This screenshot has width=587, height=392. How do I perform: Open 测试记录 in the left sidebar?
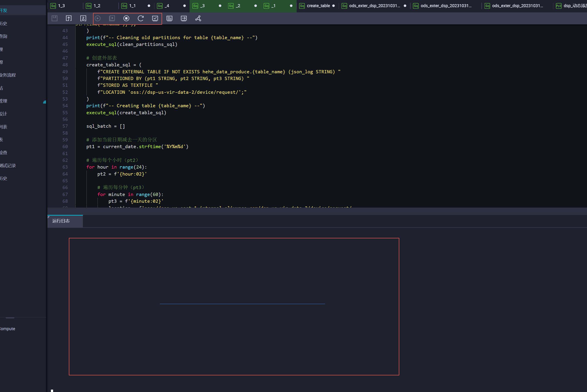[8, 166]
